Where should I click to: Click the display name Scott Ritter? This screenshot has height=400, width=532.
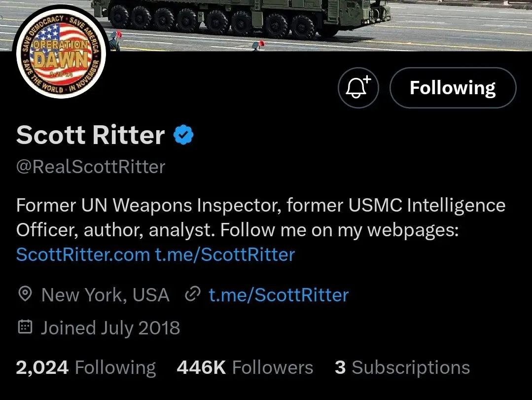[90, 135]
